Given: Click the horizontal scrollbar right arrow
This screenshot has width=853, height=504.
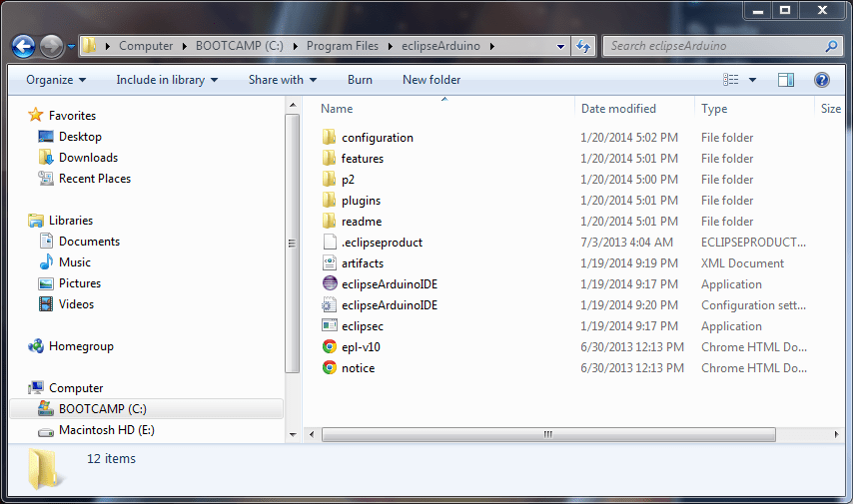Looking at the screenshot, I should pyautogui.click(x=837, y=434).
